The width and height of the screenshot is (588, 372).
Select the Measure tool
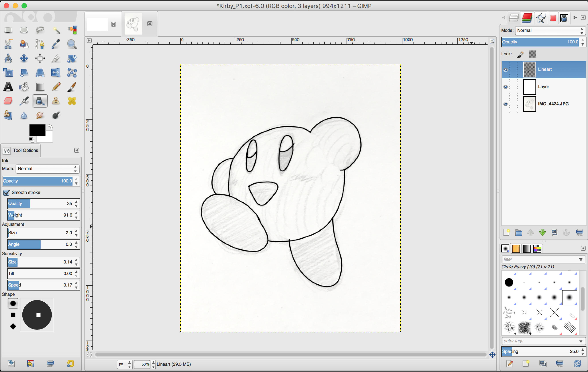[8, 58]
